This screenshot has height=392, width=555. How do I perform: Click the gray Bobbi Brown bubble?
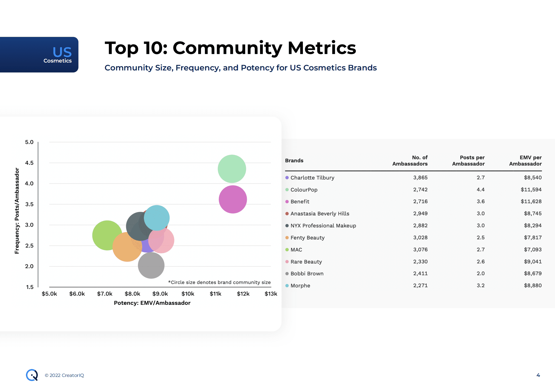(151, 266)
